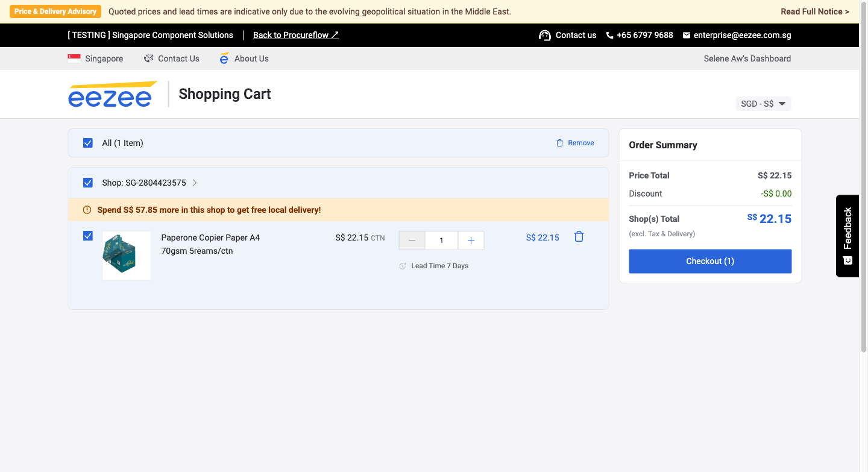Click the phone icon beside +65 6797 9688
Screen dimensions: 868x472
pyautogui.click(x=609, y=36)
